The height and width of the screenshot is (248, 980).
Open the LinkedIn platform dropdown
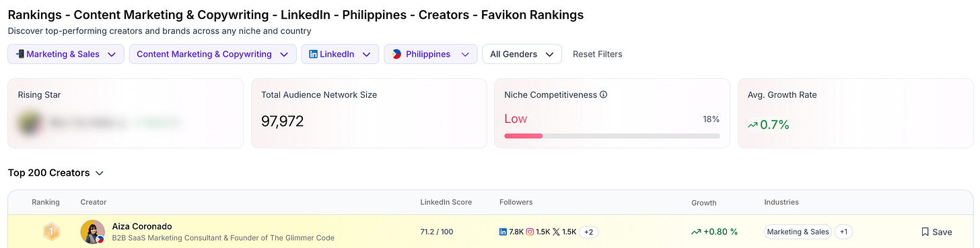[x=340, y=54]
